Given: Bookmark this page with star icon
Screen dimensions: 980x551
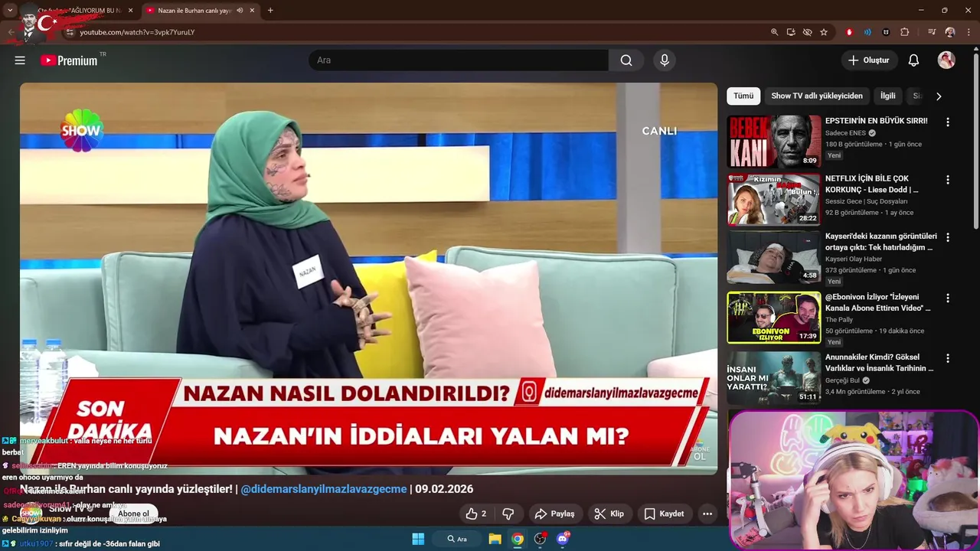Looking at the screenshot, I should pyautogui.click(x=824, y=32).
